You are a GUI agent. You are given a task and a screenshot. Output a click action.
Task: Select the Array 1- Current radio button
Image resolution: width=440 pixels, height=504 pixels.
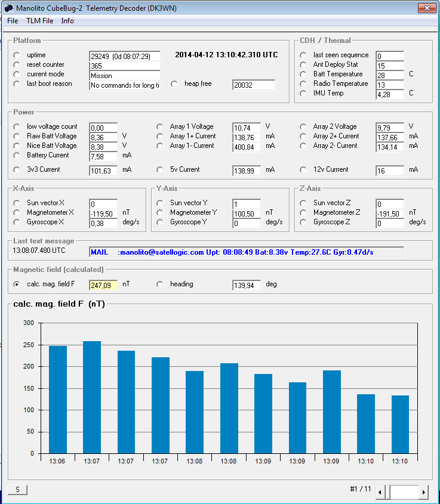click(160, 146)
